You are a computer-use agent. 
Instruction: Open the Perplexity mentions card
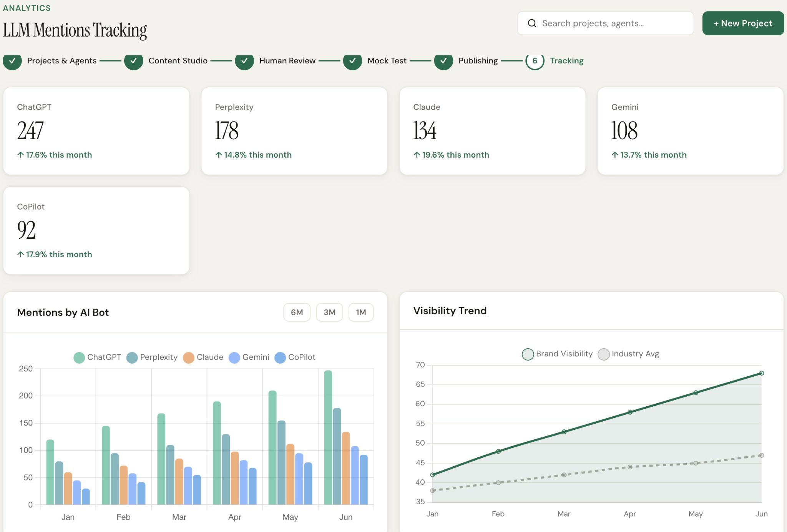click(294, 131)
